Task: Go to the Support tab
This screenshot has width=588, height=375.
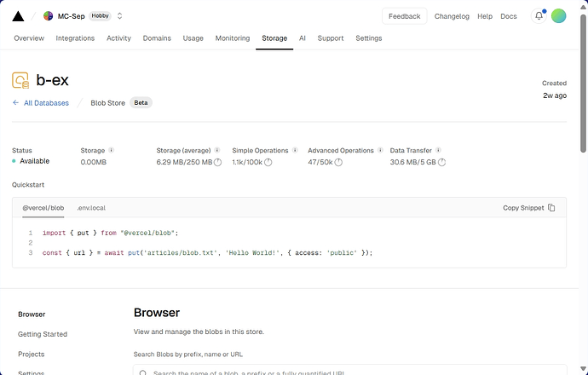Action: 331,38
